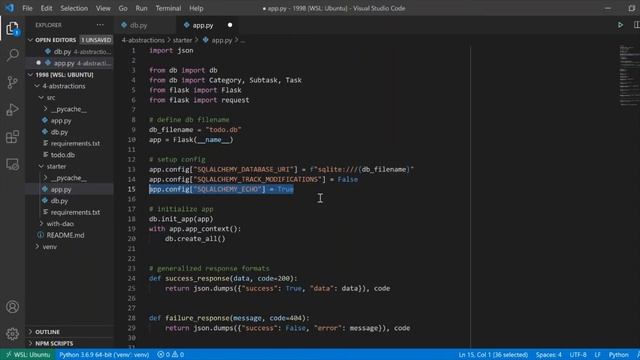Open the Selection menu

point(74,8)
